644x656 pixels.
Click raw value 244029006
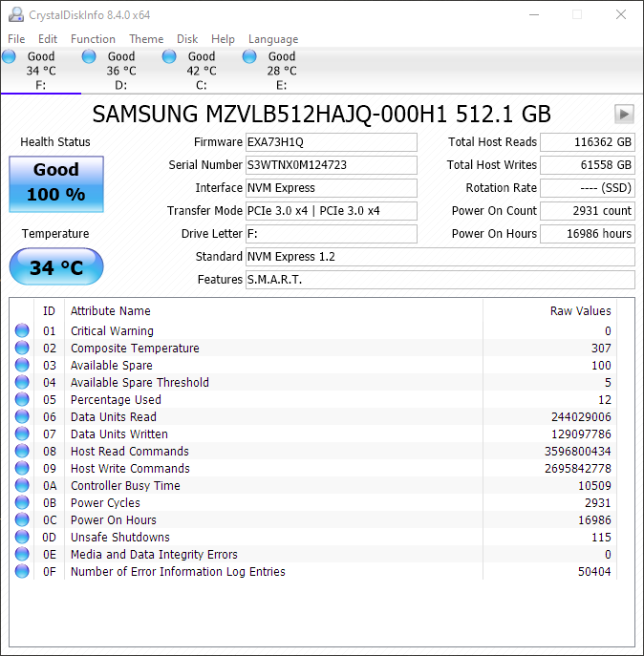tap(581, 416)
